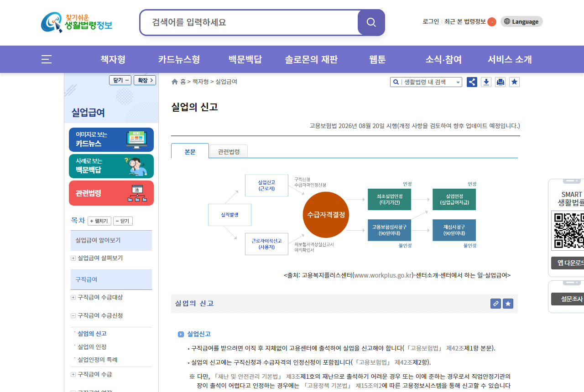The height and width of the screenshot is (392, 584).
Task: Click the magnifier search button
Action: pyautogui.click(x=371, y=22)
